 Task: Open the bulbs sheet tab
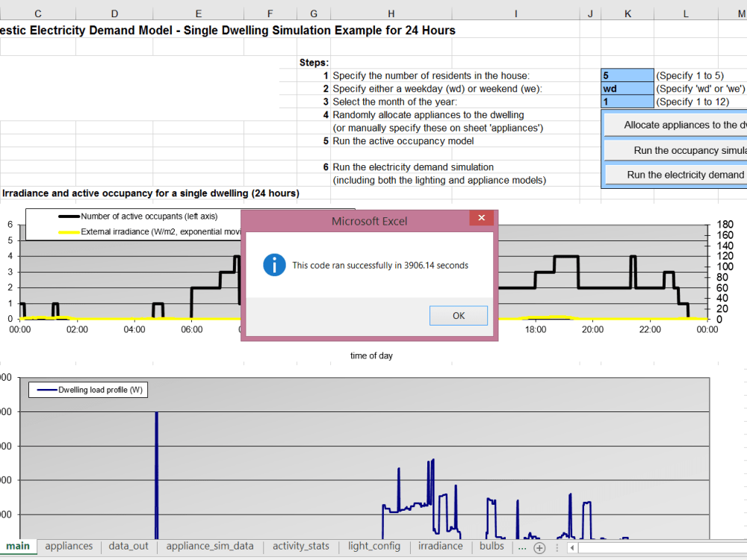[491, 547]
